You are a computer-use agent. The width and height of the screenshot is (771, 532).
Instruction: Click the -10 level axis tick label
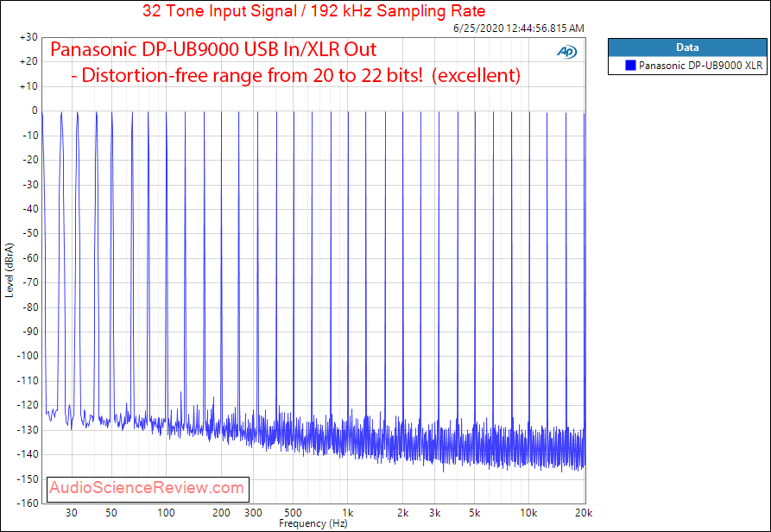(x=30, y=136)
